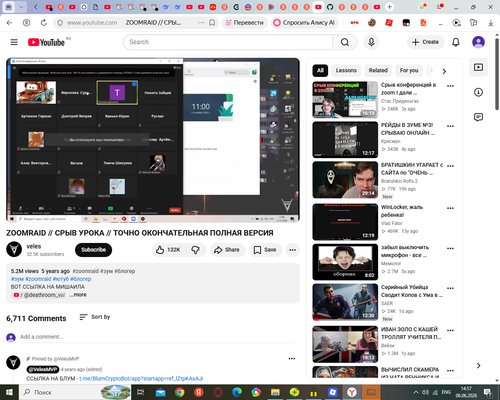Focus the YouTube Search field
500x400 pixels.
pyautogui.click(x=228, y=42)
